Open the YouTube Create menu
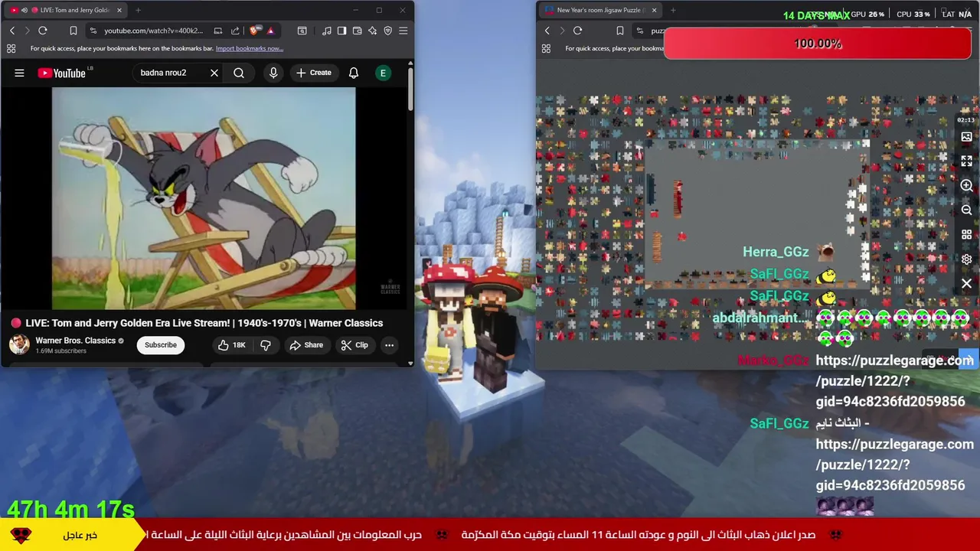The width and height of the screenshot is (980, 551). [314, 73]
